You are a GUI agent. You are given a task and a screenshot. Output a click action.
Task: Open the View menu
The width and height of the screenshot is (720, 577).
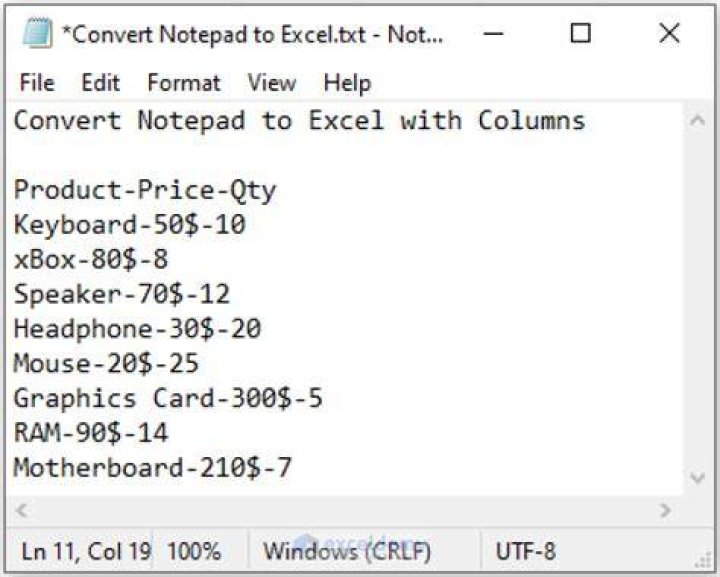272,83
